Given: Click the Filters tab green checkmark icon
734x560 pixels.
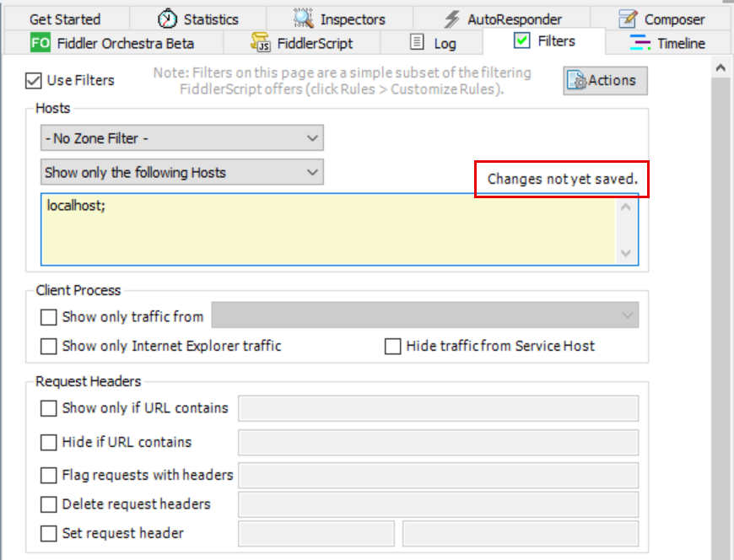Looking at the screenshot, I should click(x=522, y=40).
